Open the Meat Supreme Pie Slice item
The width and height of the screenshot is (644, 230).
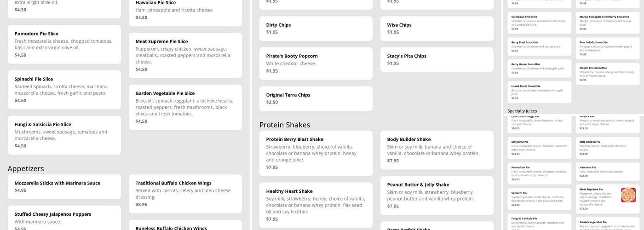(x=185, y=55)
